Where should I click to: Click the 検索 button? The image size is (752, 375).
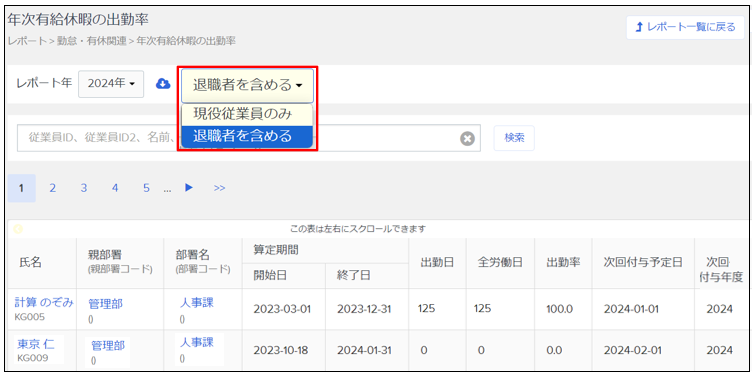[x=514, y=138]
